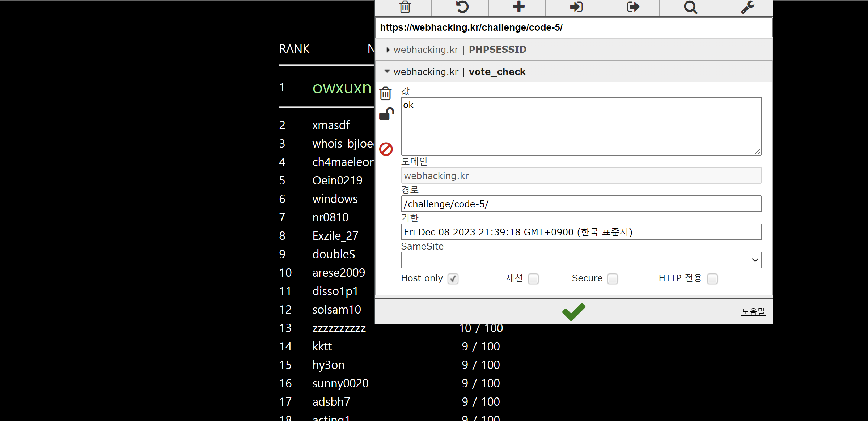Protect the vote_check cookie using the padlock icon
This screenshot has height=421, width=868.
click(386, 113)
